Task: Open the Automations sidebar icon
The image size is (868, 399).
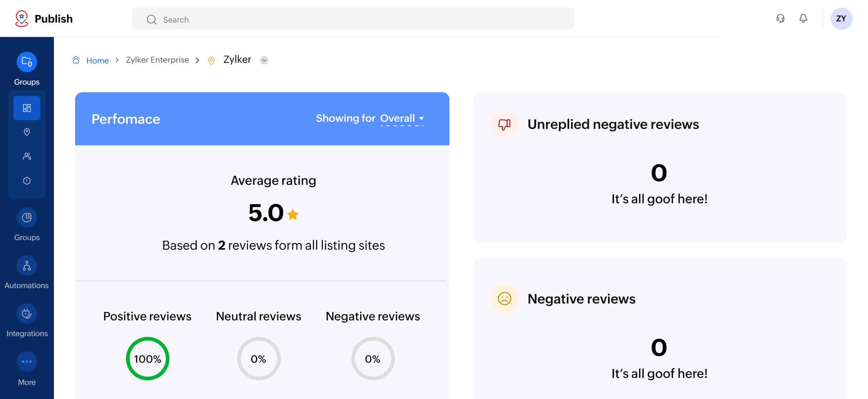Action: coord(27,266)
